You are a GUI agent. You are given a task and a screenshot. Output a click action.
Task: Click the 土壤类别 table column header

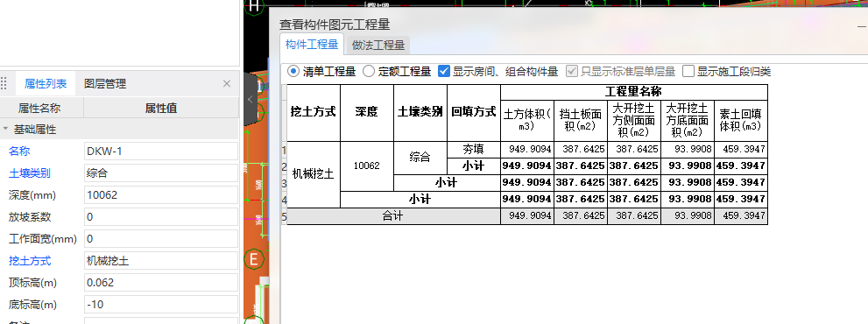pos(420,112)
